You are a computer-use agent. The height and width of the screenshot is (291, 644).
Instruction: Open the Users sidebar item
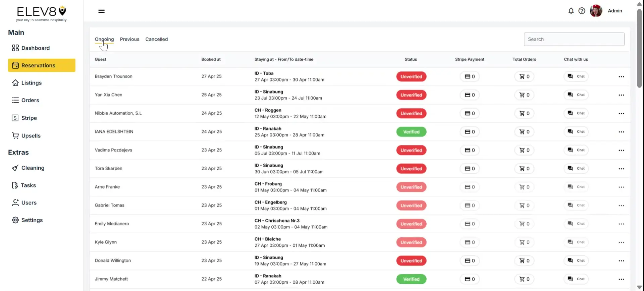coord(42,203)
